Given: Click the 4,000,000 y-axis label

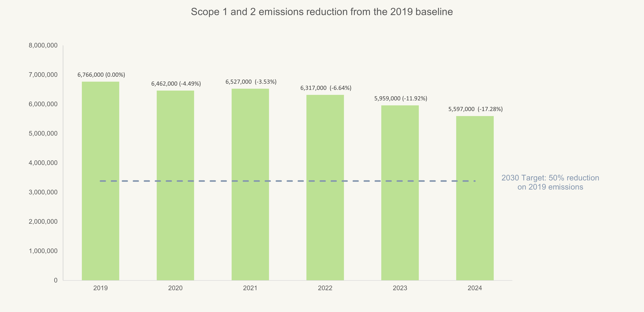Looking at the screenshot, I should (43, 163).
